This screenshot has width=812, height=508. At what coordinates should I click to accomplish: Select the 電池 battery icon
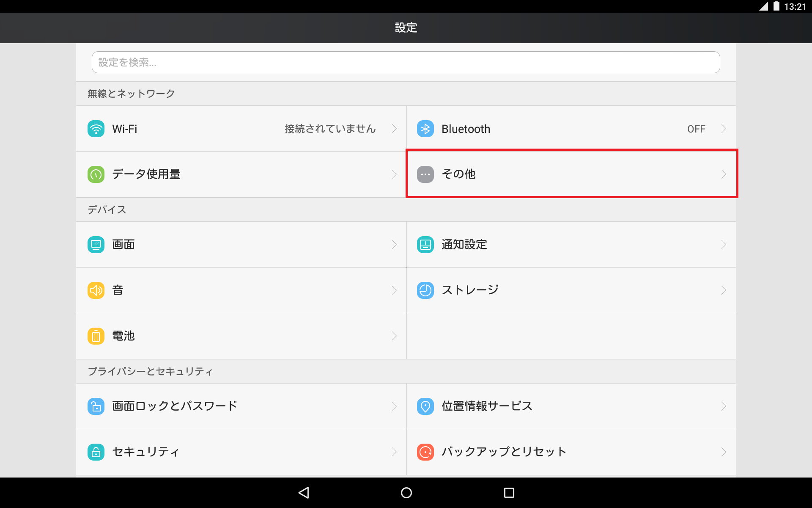(x=96, y=336)
